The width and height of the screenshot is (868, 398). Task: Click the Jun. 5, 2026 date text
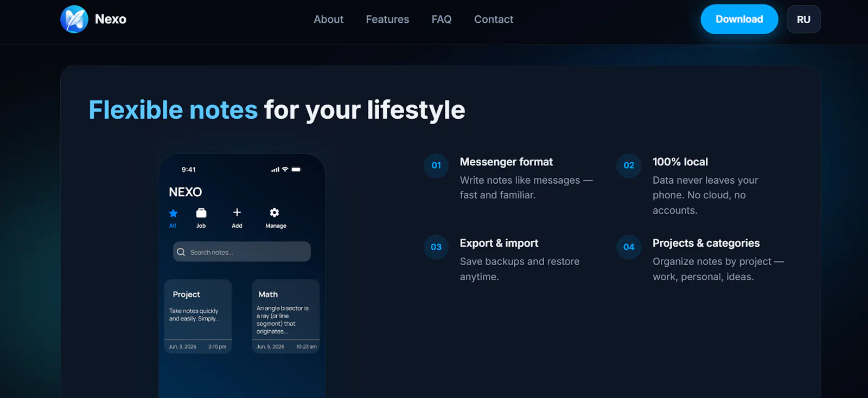point(270,346)
